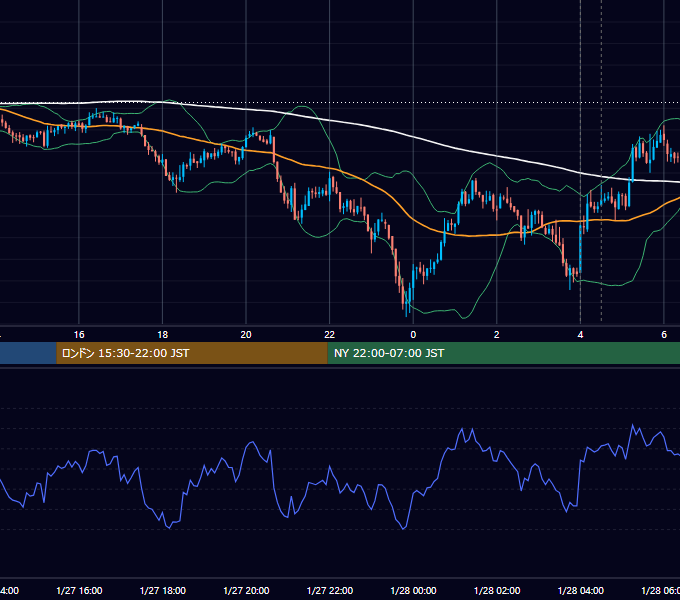Click the 1/28 02:00 oscillator time label
The height and width of the screenshot is (600, 680).
(497, 590)
